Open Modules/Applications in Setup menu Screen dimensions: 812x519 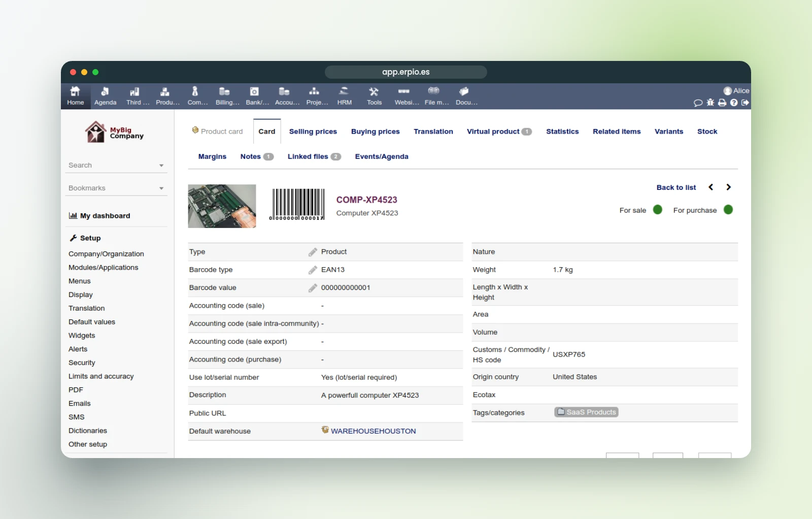point(104,268)
